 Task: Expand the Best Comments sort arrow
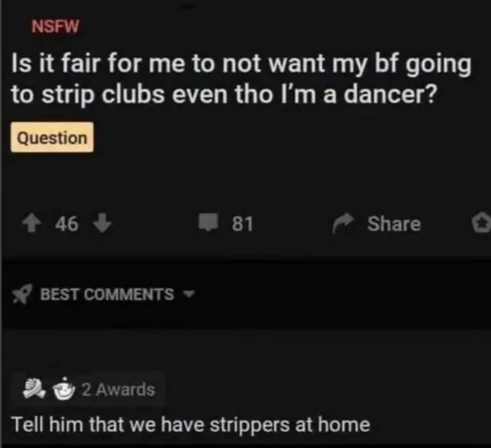click(189, 294)
